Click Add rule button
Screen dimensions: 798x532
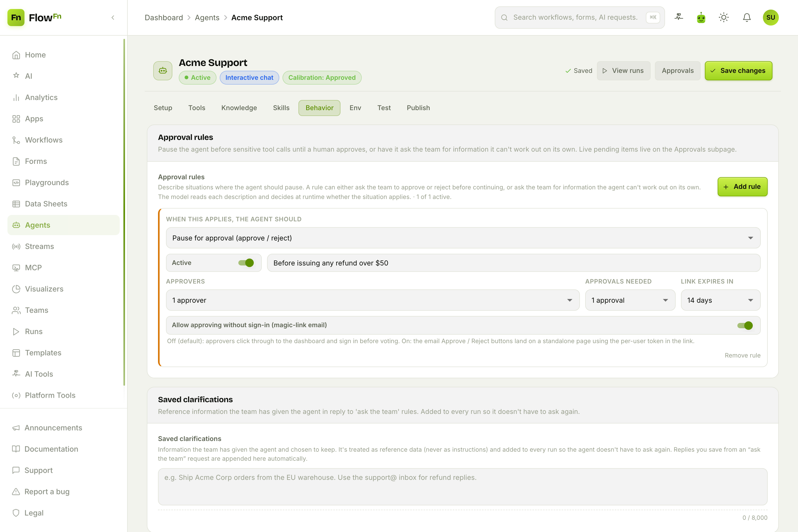tap(742, 187)
